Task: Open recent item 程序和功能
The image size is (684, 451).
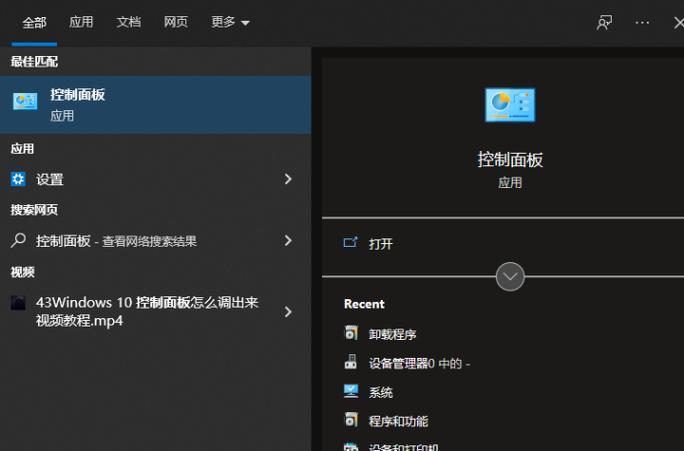Action: pyautogui.click(x=398, y=421)
